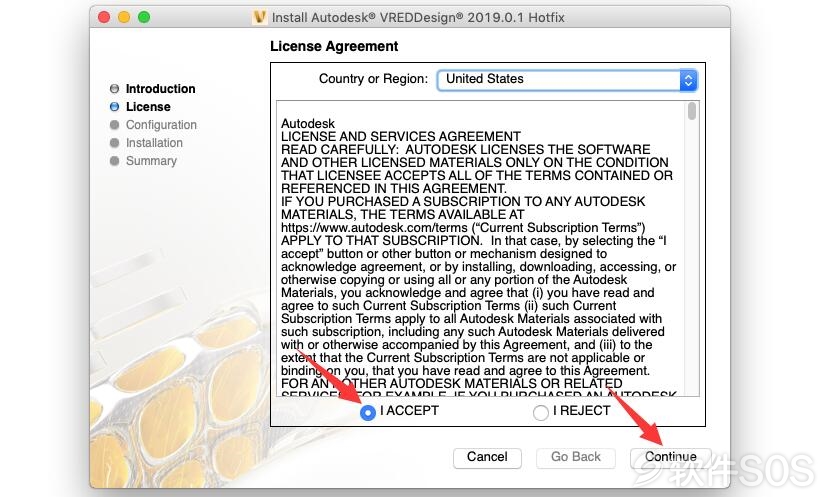This screenshot has height=497, width=828.
Task: Click the 'License Agreement' page heading
Action: click(x=334, y=46)
